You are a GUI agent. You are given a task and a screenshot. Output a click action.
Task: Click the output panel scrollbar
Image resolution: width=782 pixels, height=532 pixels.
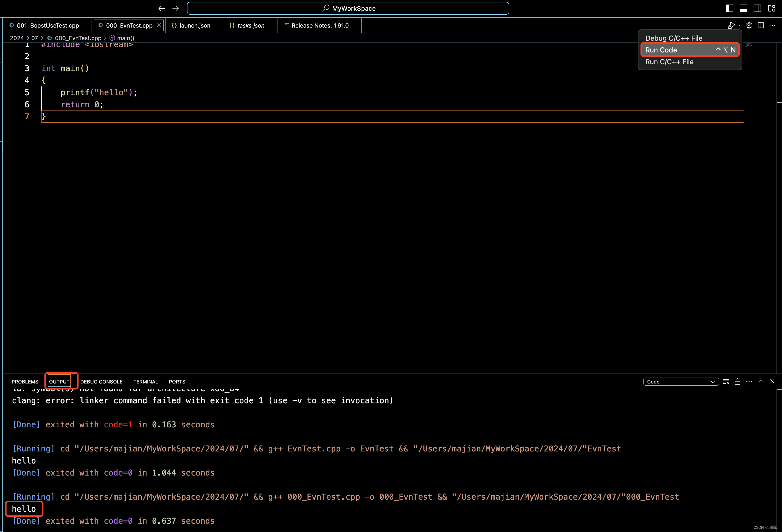tap(779, 460)
